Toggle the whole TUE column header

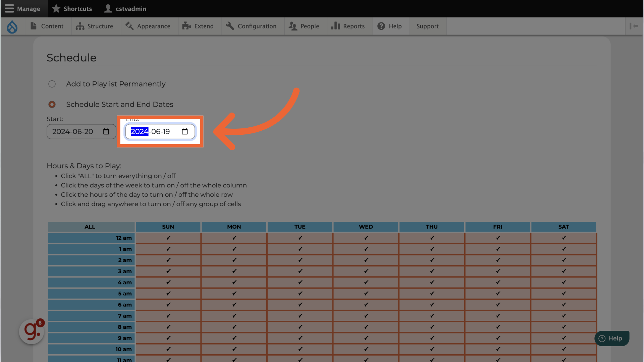(x=300, y=227)
